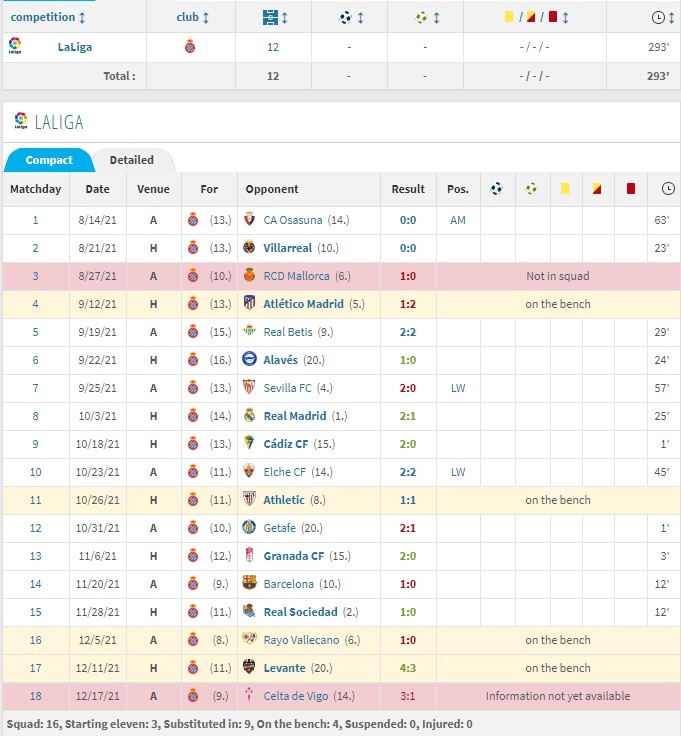The width and height of the screenshot is (681, 736).
Task: Click LaLiga logo in summary row
Action: 15,46
